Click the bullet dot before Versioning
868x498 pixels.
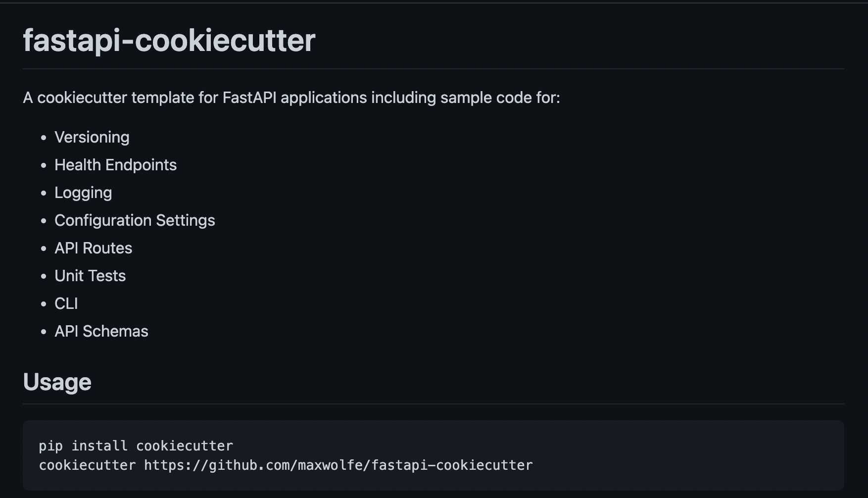pyautogui.click(x=44, y=138)
